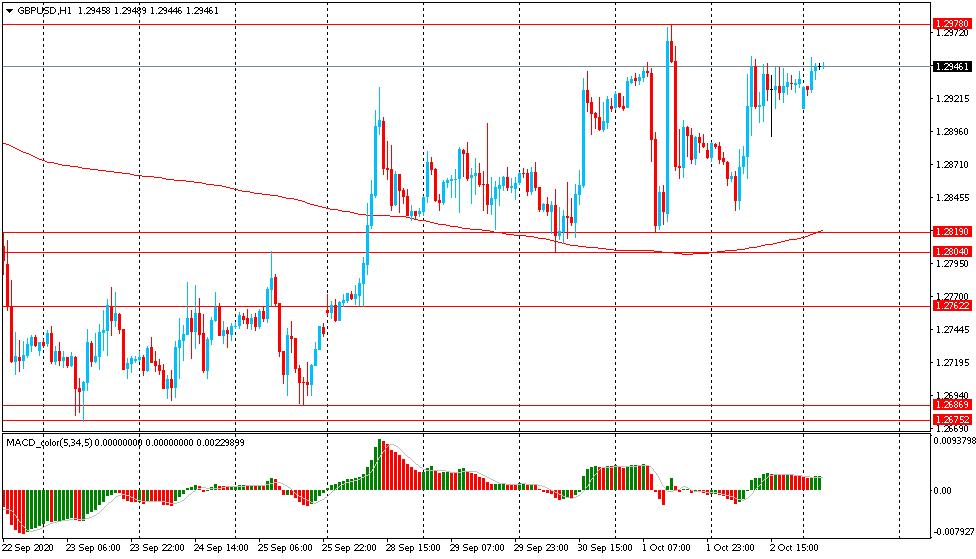Select the MACD_color(5,34,5) indicator label
Image resolution: width=976 pixels, height=559 pixels.
[49, 443]
